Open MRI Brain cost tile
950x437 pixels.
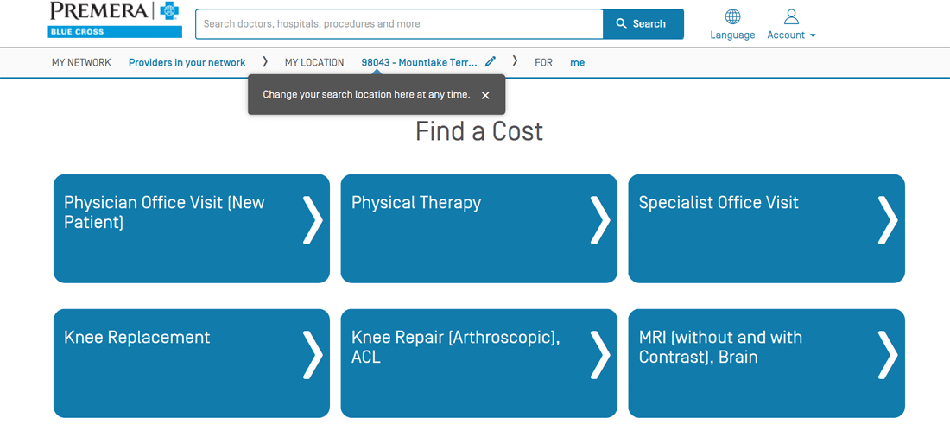[x=766, y=363]
